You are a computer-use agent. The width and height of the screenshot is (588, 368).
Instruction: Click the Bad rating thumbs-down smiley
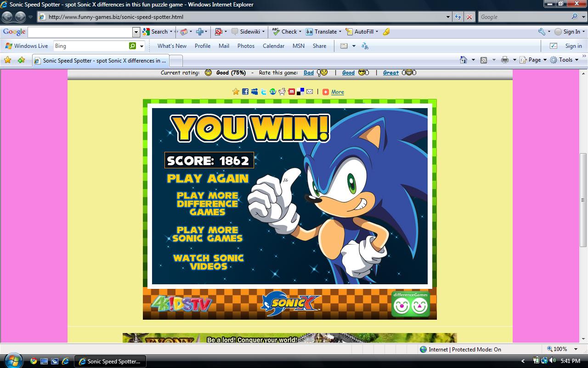tap(322, 73)
